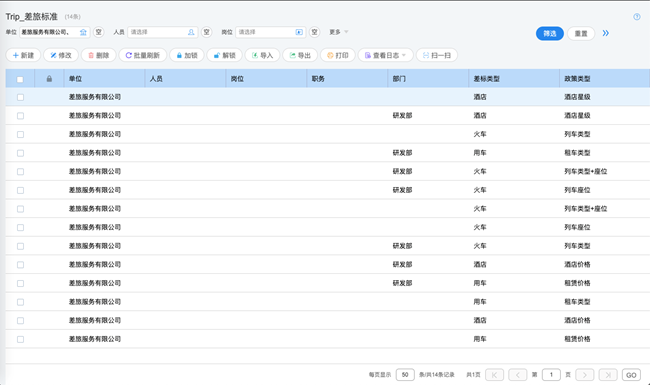
Task: Export data with 导出
Action: [300, 55]
